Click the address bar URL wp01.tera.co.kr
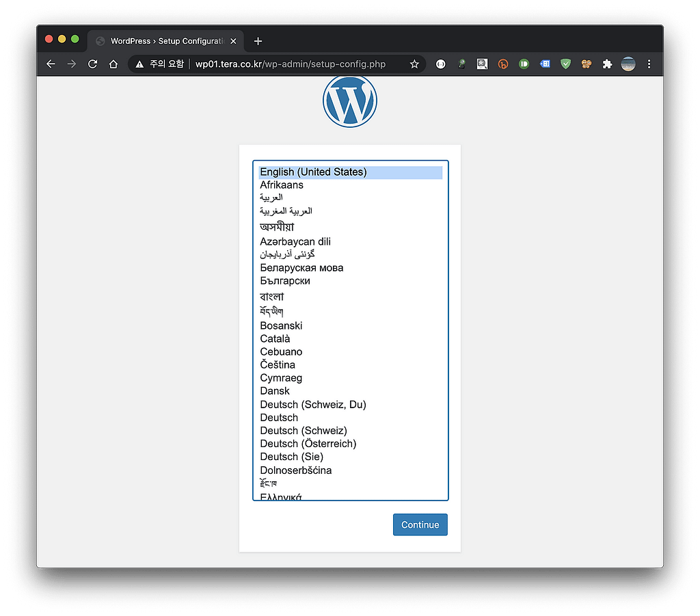This screenshot has width=700, height=616. 291,64
